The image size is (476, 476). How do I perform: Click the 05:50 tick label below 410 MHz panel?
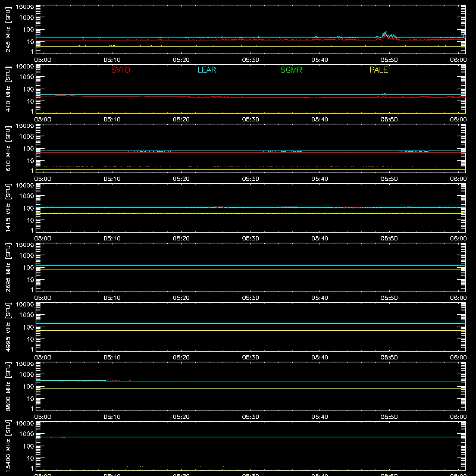[x=389, y=120]
